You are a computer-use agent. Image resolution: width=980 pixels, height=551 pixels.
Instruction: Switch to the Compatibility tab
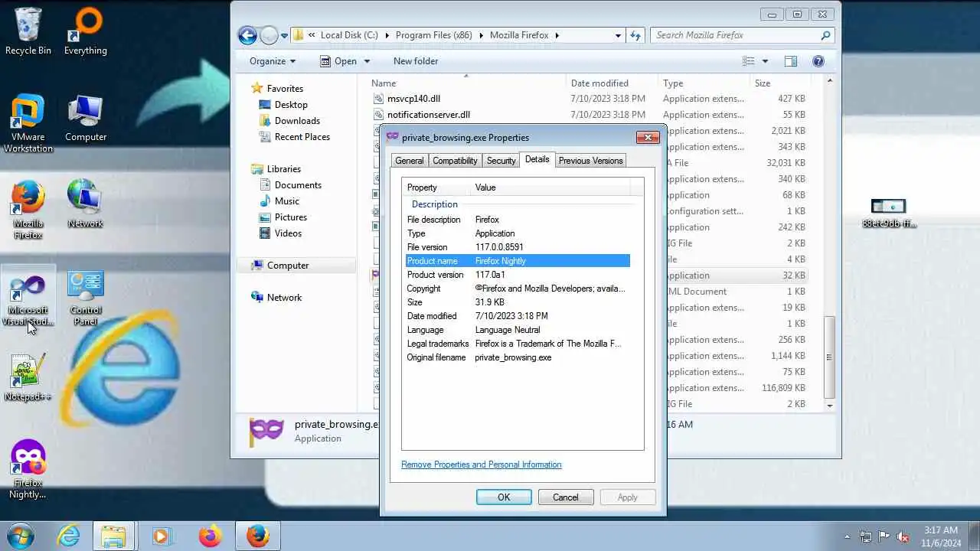455,161
